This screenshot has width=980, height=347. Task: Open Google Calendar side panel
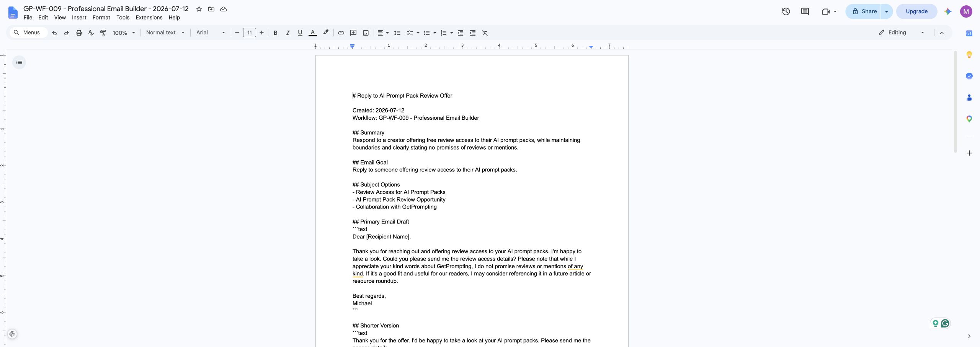point(969,33)
